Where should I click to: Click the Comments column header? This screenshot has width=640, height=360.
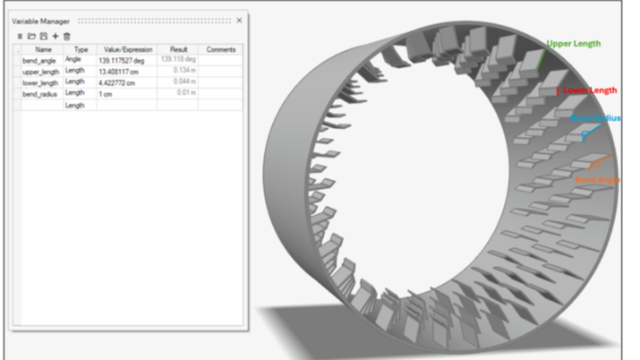click(221, 49)
